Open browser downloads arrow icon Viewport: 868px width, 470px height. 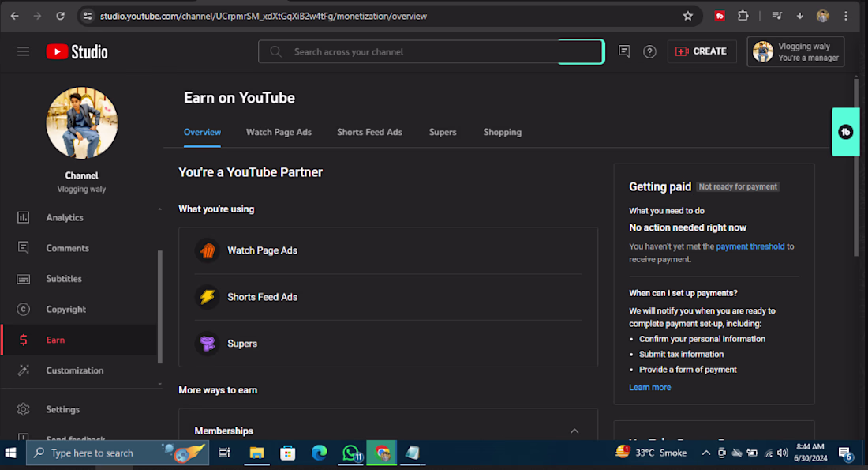click(800, 16)
